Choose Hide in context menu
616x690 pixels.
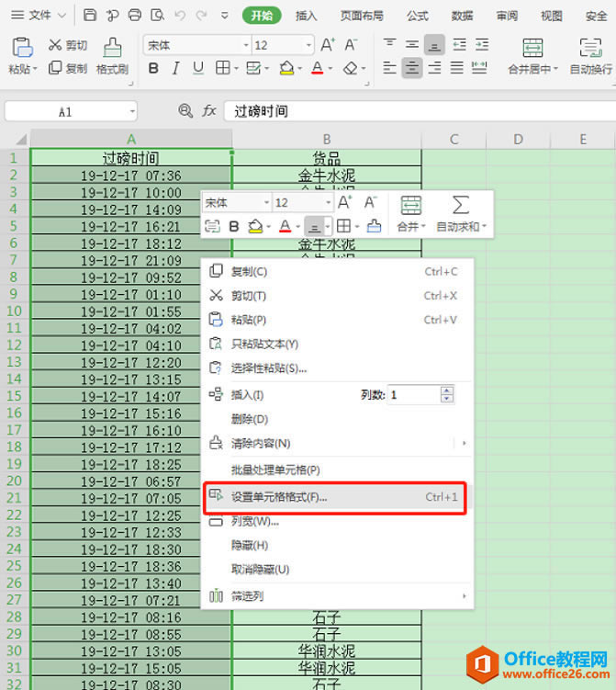(337, 545)
